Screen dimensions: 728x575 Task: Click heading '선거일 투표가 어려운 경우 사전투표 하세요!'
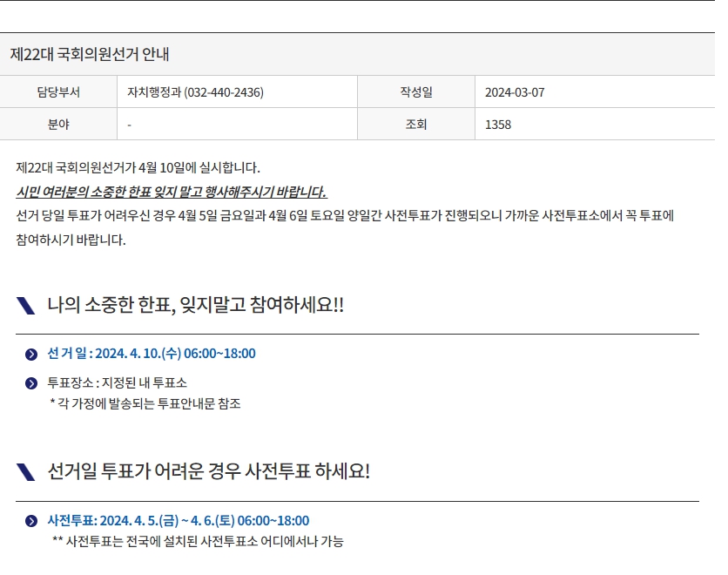(x=208, y=471)
